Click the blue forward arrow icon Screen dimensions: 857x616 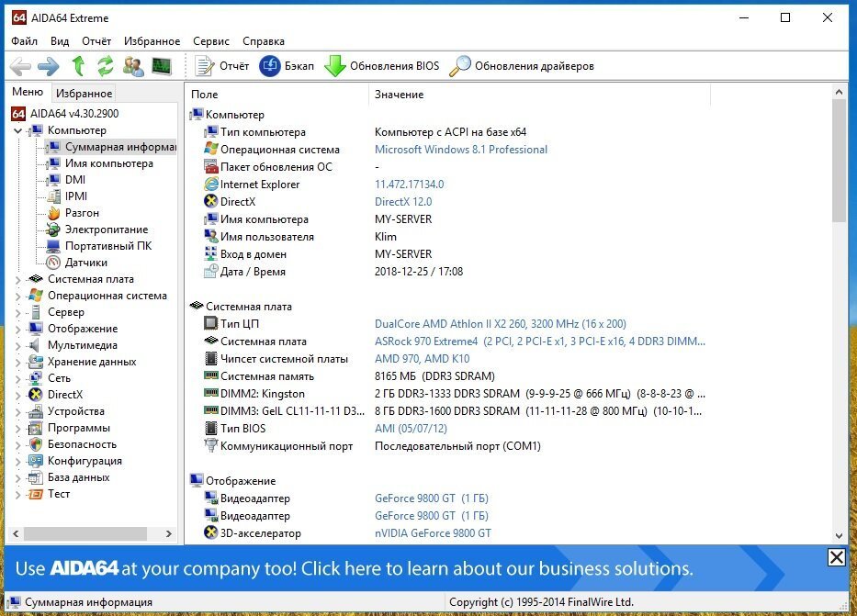click(x=48, y=67)
